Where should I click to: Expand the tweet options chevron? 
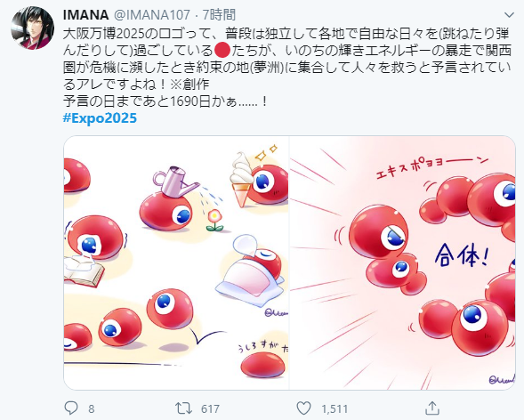(509, 15)
